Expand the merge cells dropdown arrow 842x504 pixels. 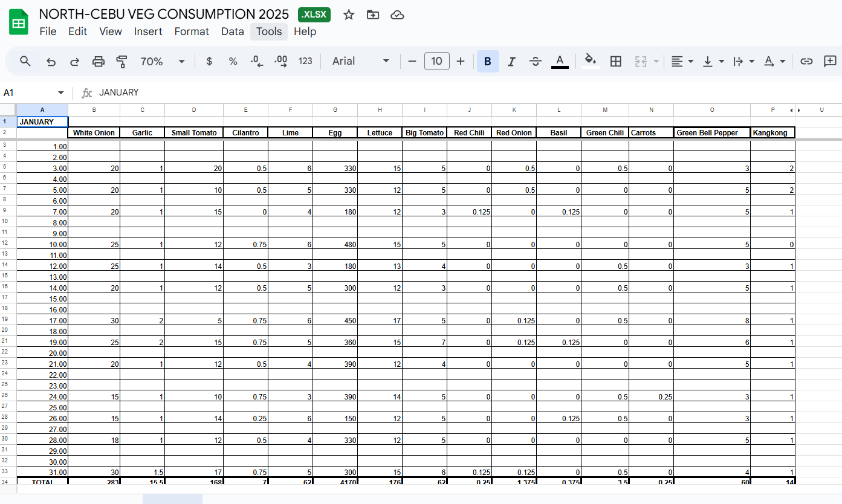[656, 61]
